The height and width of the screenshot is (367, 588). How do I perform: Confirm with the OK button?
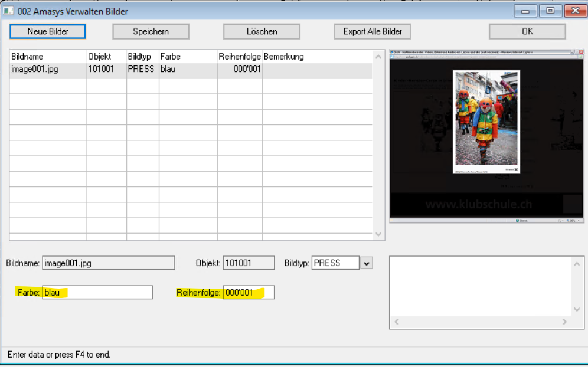(527, 31)
